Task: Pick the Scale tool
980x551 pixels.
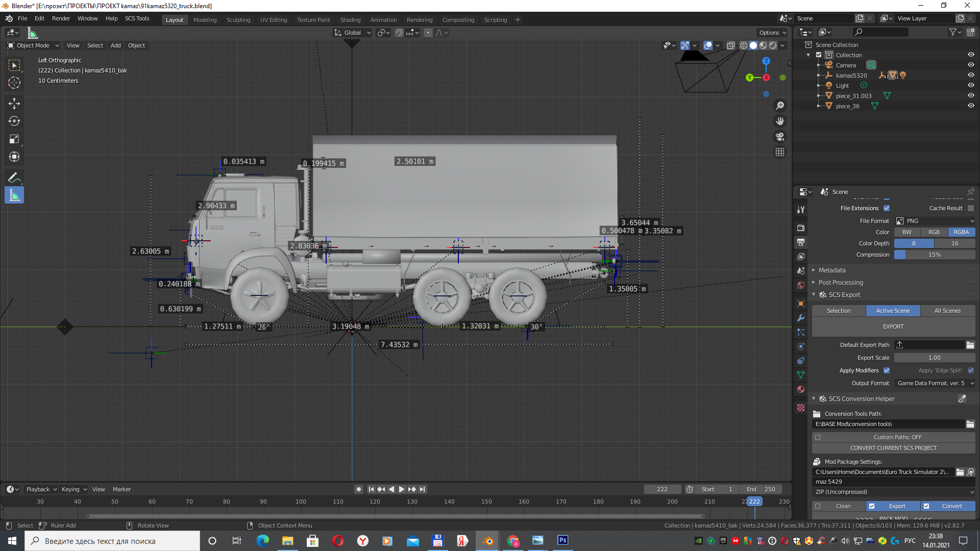Action: click(14, 139)
